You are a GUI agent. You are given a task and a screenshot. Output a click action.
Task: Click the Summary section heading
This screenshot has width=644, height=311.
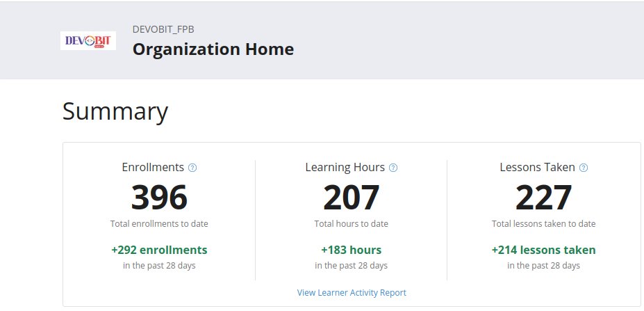[x=115, y=111]
